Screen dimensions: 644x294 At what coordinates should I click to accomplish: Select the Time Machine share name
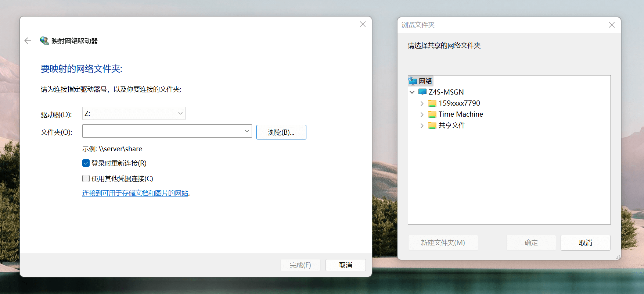point(461,114)
